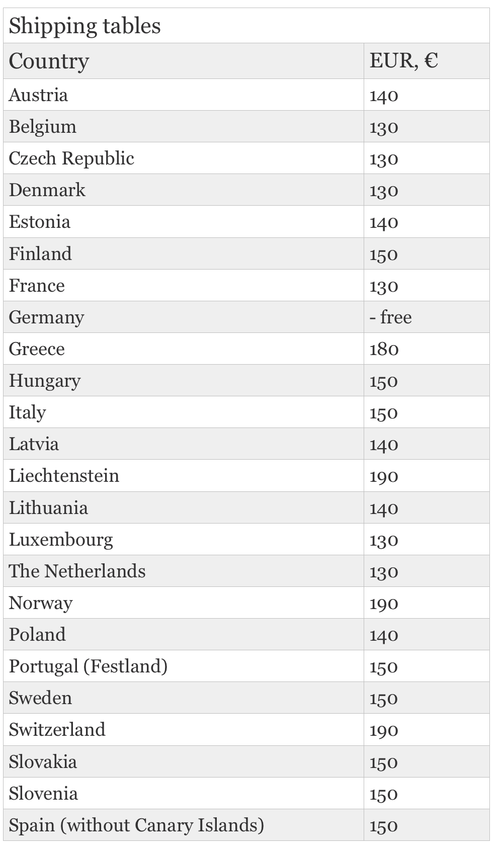Click the Czech Republic cell
The image size is (504, 857).
point(184,158)
